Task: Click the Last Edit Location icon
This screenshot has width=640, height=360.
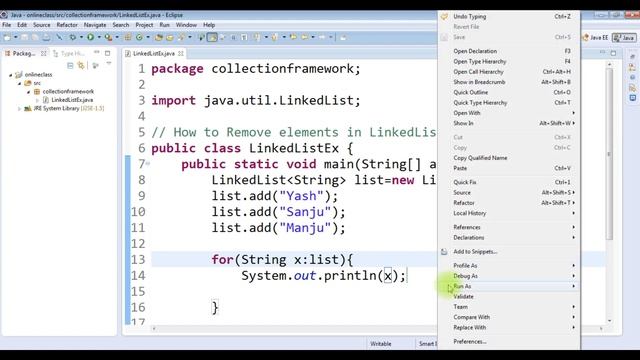Action: click(293, 38)
